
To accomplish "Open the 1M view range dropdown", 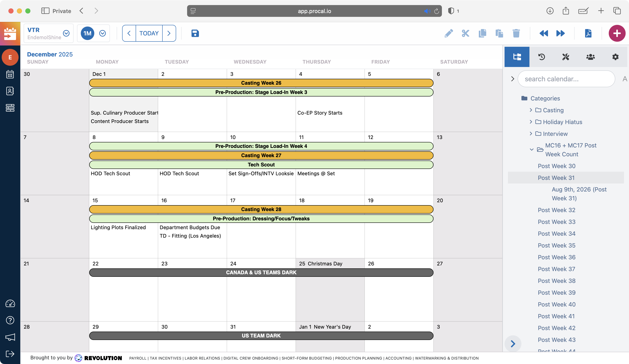I will 103,33.
